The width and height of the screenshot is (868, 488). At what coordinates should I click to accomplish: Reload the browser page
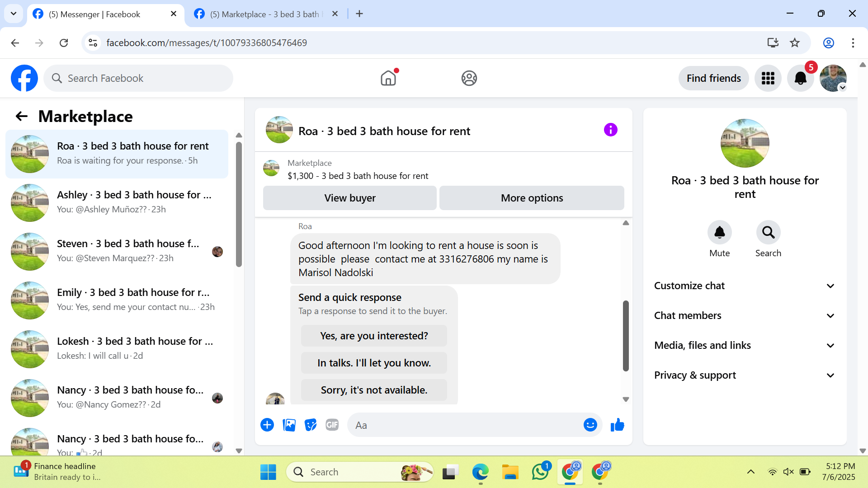(64, 43)
